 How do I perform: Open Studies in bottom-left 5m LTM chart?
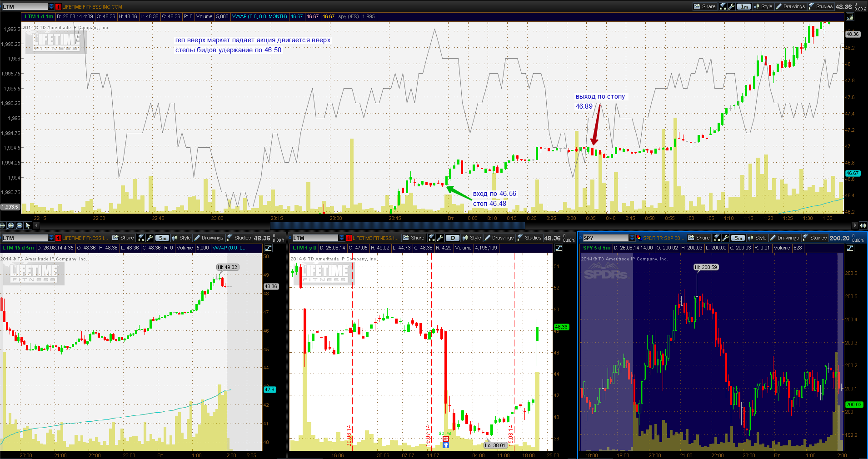click(239, 238)
